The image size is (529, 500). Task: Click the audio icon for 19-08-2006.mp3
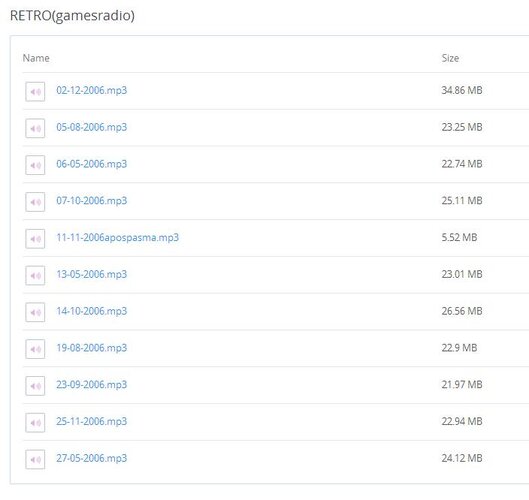35,349
